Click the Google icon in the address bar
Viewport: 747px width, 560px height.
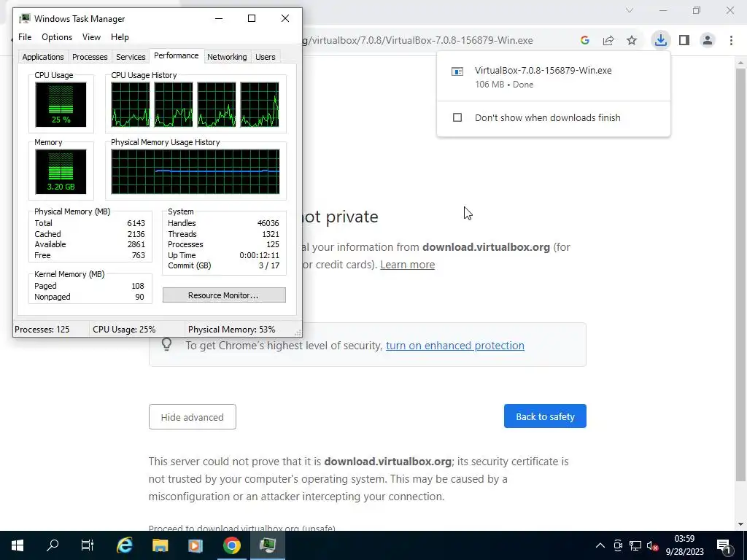click(585, 41)
